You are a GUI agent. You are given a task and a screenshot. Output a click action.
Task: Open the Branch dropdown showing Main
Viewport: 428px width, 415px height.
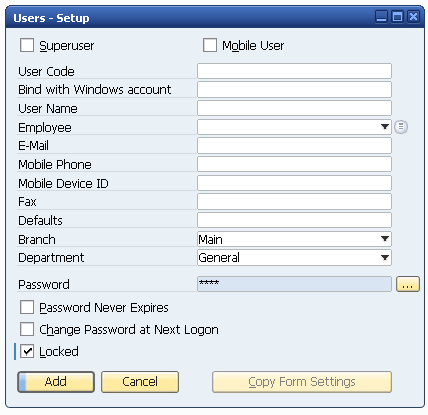click(x=385, y=239)
